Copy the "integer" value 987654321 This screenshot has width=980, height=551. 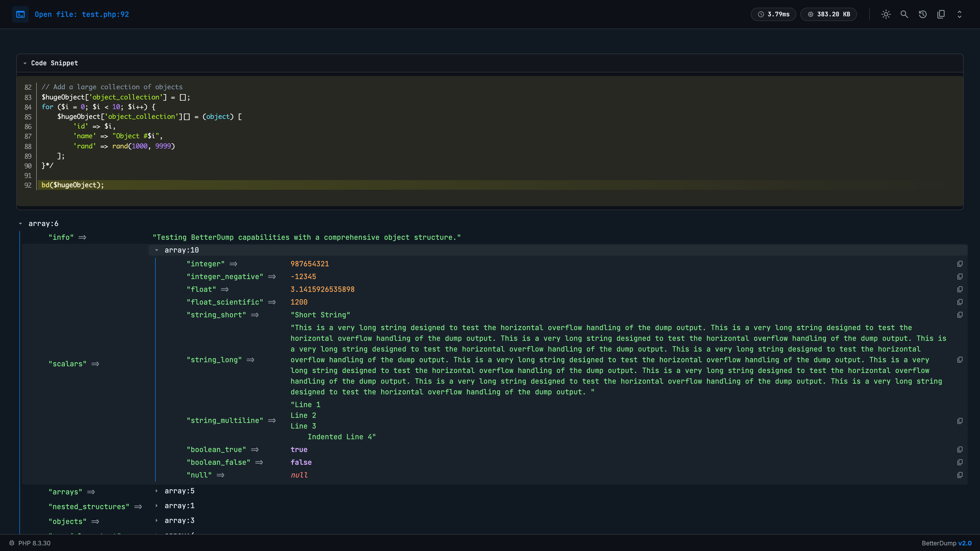(959, 264)
